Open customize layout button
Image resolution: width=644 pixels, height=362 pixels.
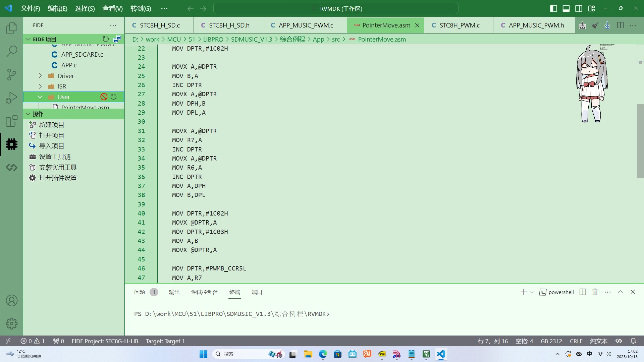(x=592, y=8)
